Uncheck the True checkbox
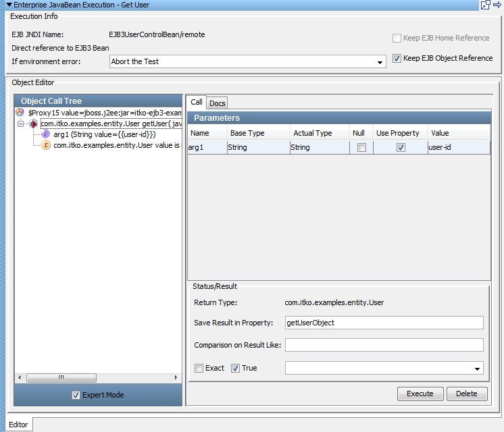Viewport: 504px width, 432px height. coord(235,368)
